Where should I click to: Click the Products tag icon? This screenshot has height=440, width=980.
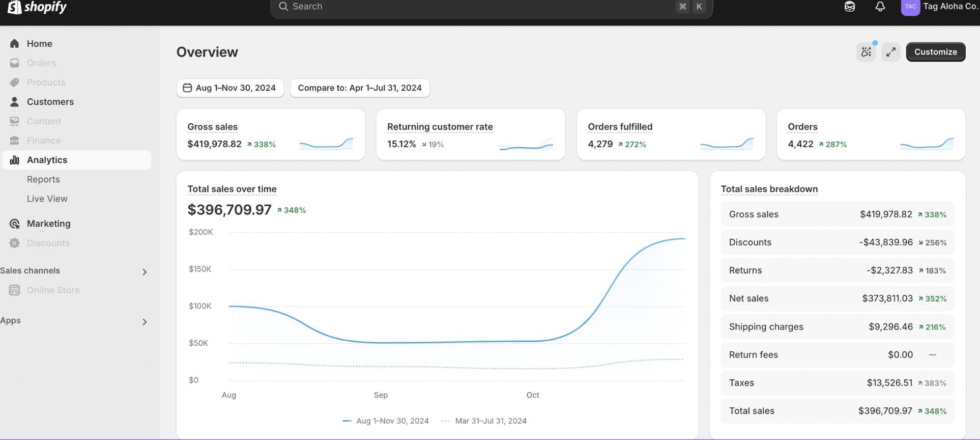coord(14,82)
